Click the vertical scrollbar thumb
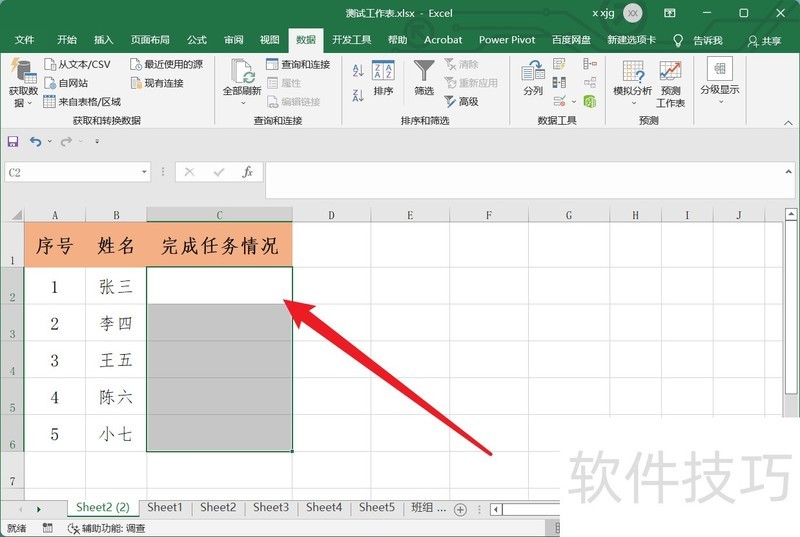 [791, 307]
